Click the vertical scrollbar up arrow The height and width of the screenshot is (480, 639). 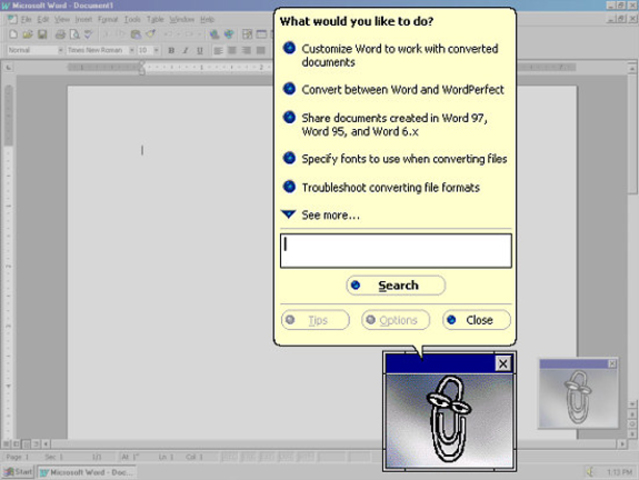[632, 66]
